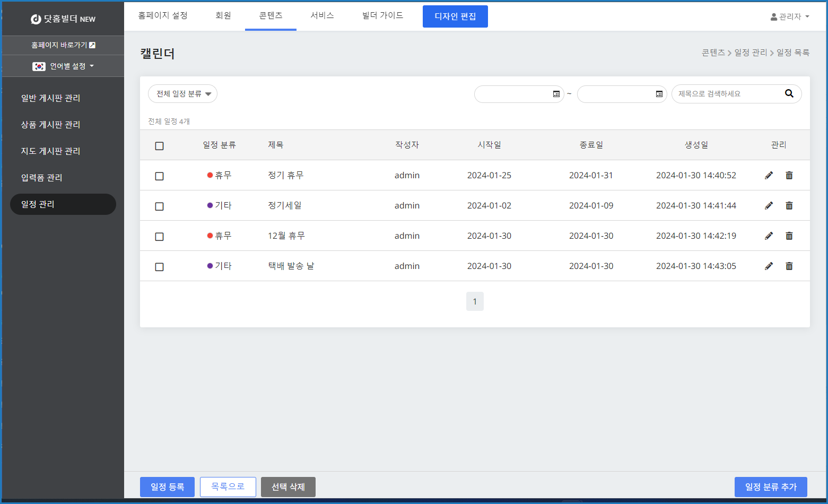Viewport: 828px width, 504px height.
Task: Switch to the 홈페이지 설정 tab
Action: [x=163, y=16]
